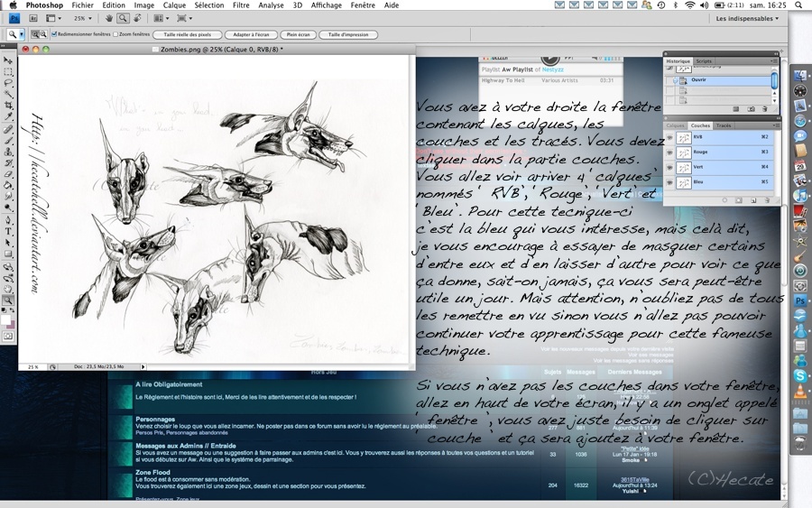812x508 pixels.
Task: Open the Calque menu
Action: (x=174, y=5)
